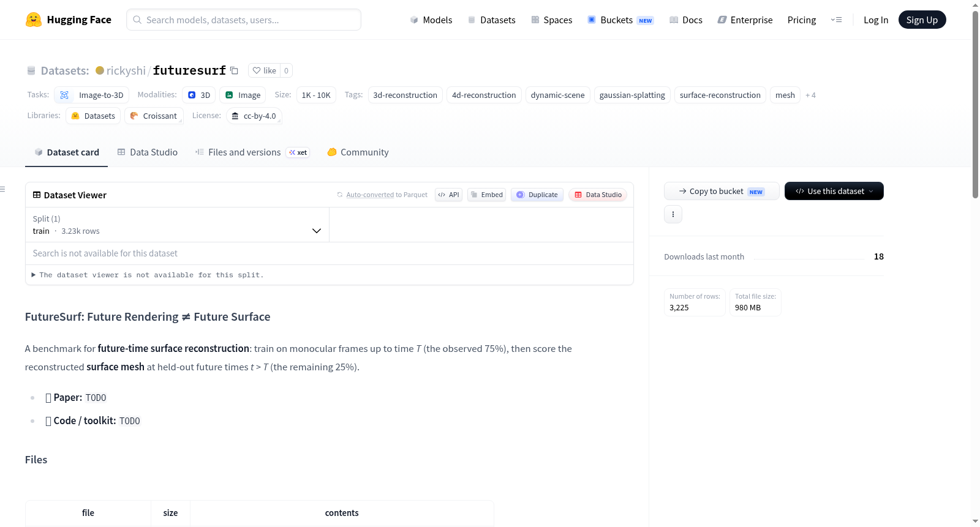Image resolution: width=980 pixels, height=527 pixels.
Task: Switch to the Data Studio tab
Action: click(148, 152)
